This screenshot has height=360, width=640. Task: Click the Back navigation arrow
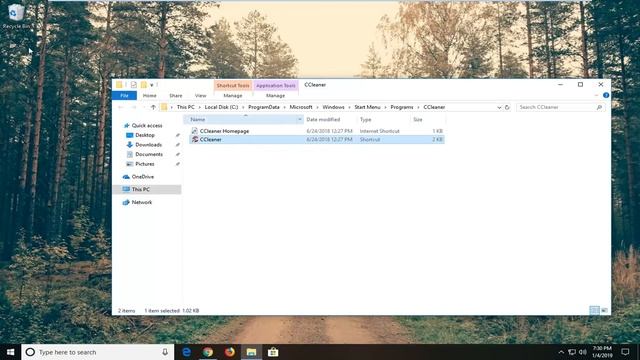click(x=121, y=107)
